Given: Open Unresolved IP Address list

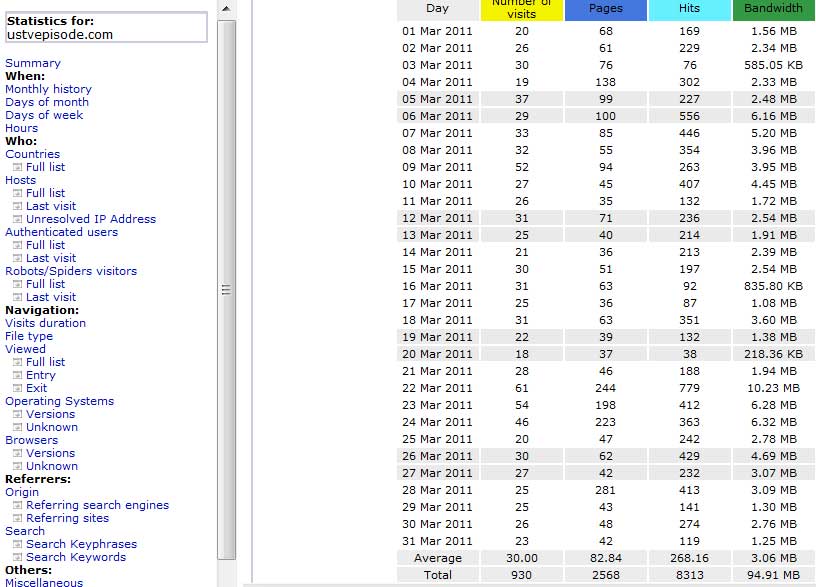Looking at the screenshot, I should click(x=91, y=219).
